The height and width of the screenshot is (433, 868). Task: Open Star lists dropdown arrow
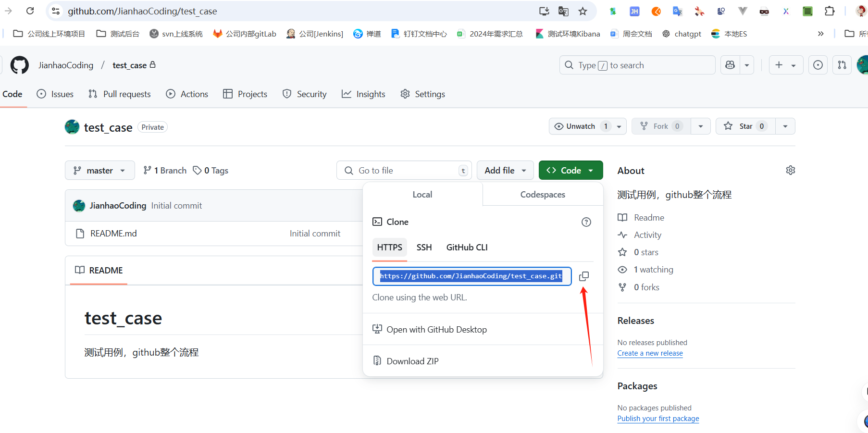coord(785,126)
